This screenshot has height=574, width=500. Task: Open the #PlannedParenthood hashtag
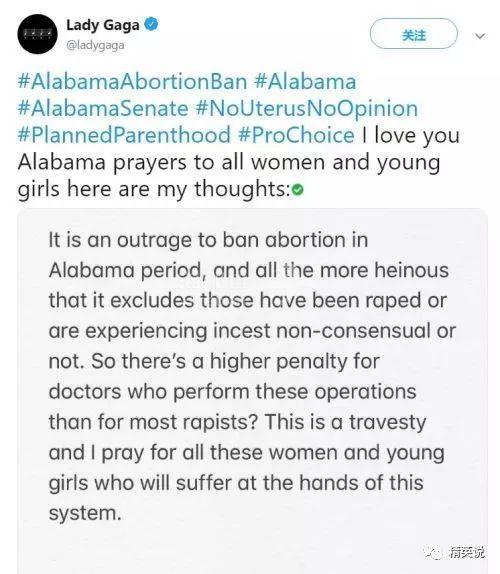click(x=124, y=135)
